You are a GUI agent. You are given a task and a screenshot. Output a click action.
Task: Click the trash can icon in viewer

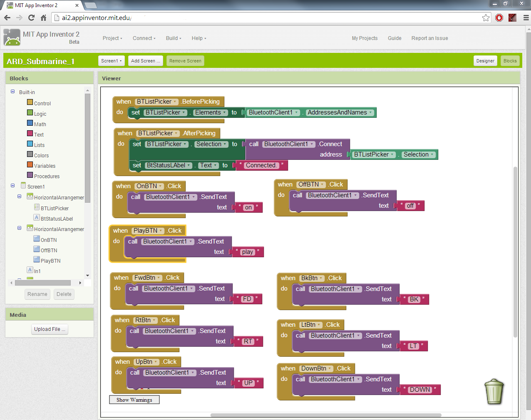(x=494, y=391)
